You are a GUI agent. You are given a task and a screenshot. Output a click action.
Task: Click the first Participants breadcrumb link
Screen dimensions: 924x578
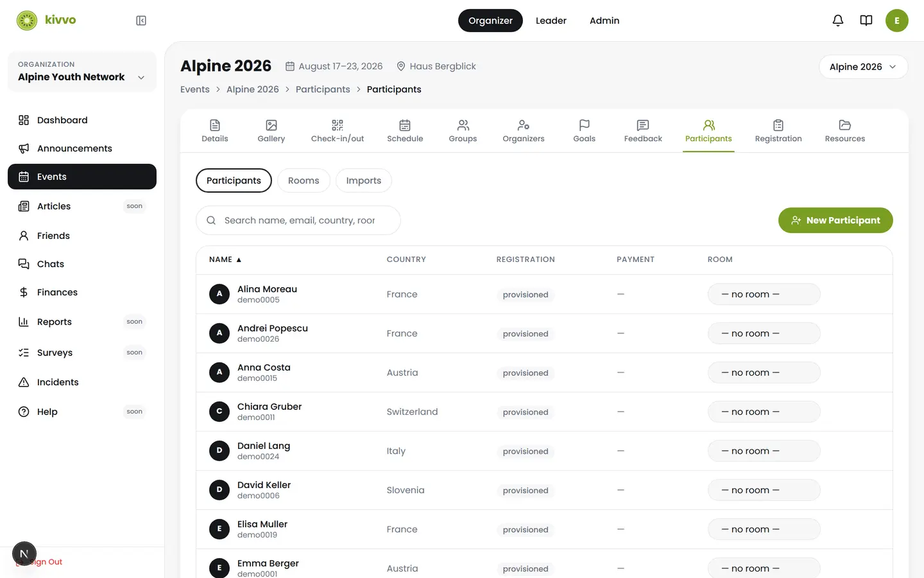323,89
